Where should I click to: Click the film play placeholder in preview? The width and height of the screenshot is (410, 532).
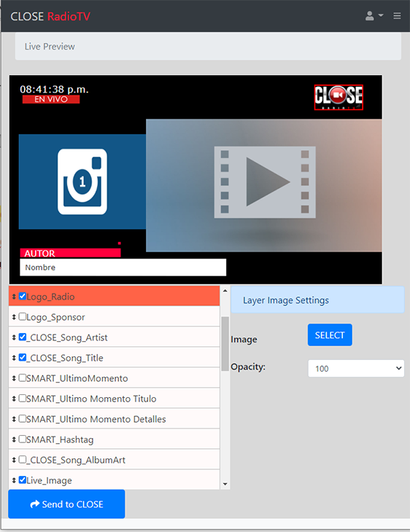pyautogui.click(x=265, y=182)
